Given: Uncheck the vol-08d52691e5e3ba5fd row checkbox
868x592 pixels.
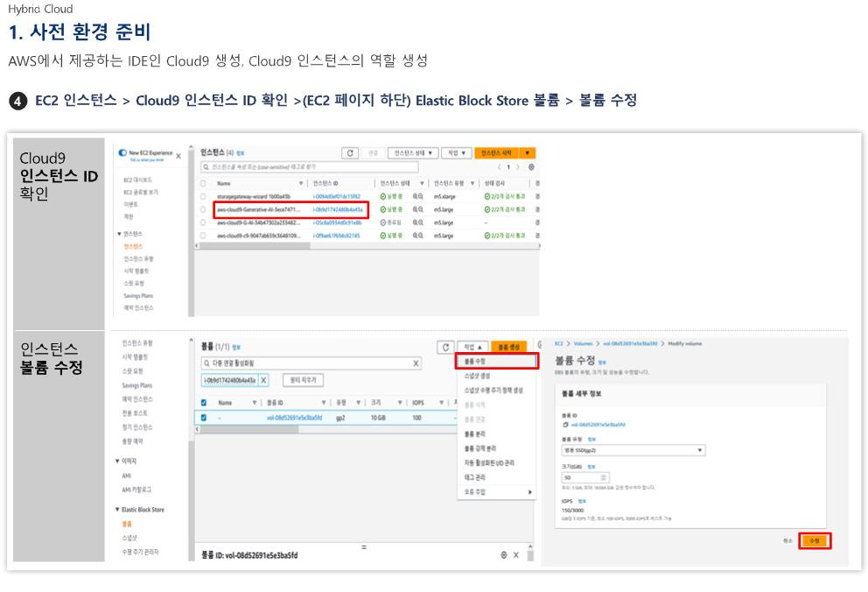Looking at the screenshot, I should tap(204, 418).
